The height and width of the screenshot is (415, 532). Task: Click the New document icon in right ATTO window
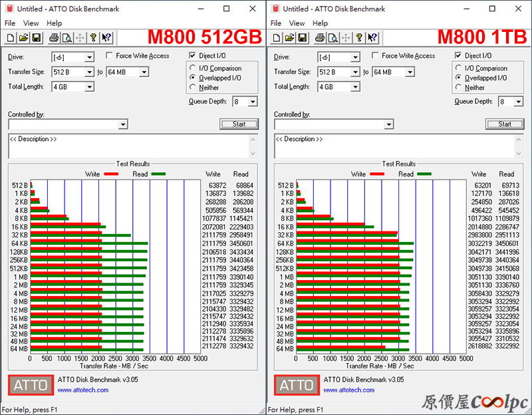point(277,38)
